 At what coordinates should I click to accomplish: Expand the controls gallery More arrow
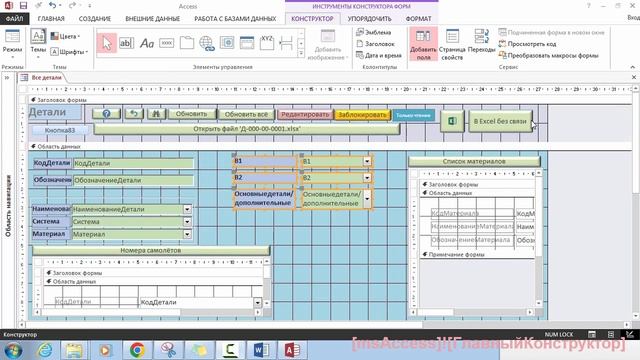(x=301, y=53)
